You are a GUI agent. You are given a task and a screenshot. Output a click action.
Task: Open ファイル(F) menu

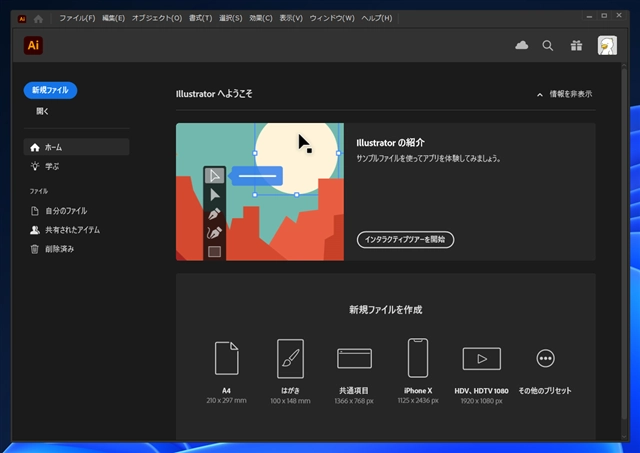point(77,18)
